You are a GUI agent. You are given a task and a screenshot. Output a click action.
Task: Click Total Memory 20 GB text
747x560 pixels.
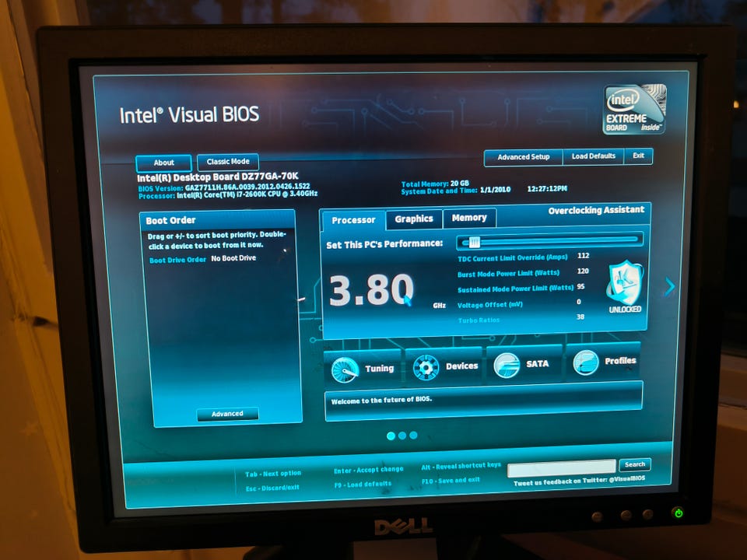(x=435, y=184)
